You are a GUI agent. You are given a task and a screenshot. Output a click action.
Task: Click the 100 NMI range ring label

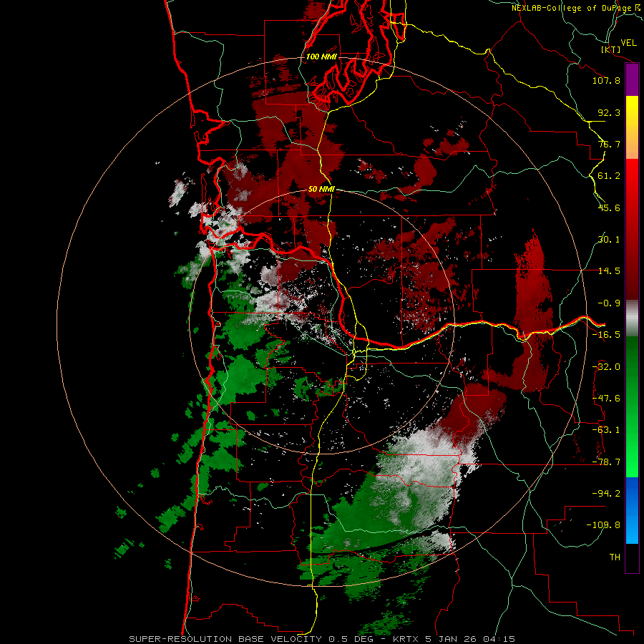(321, 57)
